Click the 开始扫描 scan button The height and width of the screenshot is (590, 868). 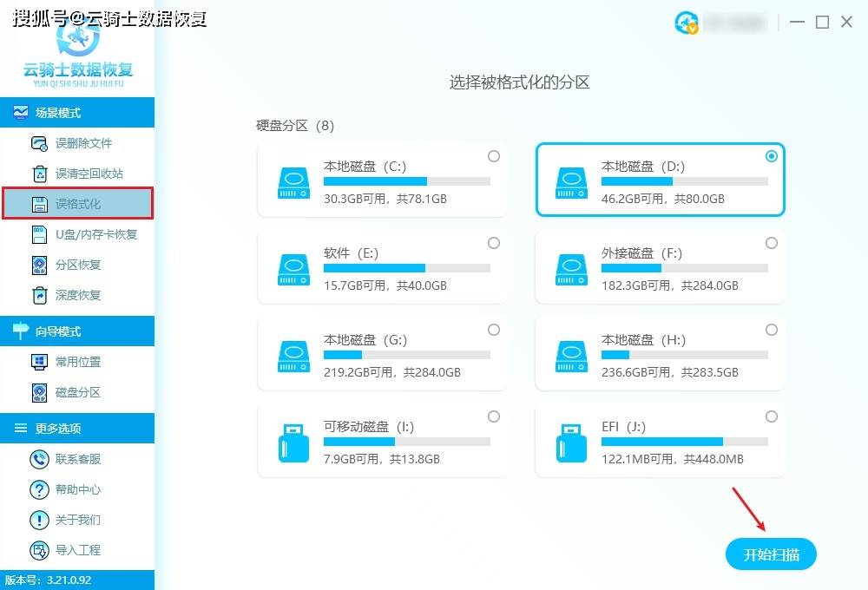click(771, 554)
